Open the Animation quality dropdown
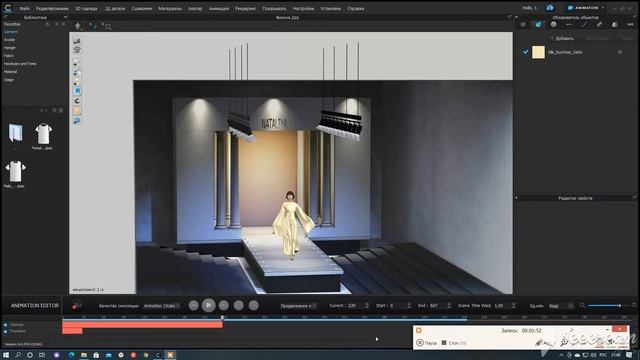The width and height of the screenshot is (640, 360). tap(162, 306)
